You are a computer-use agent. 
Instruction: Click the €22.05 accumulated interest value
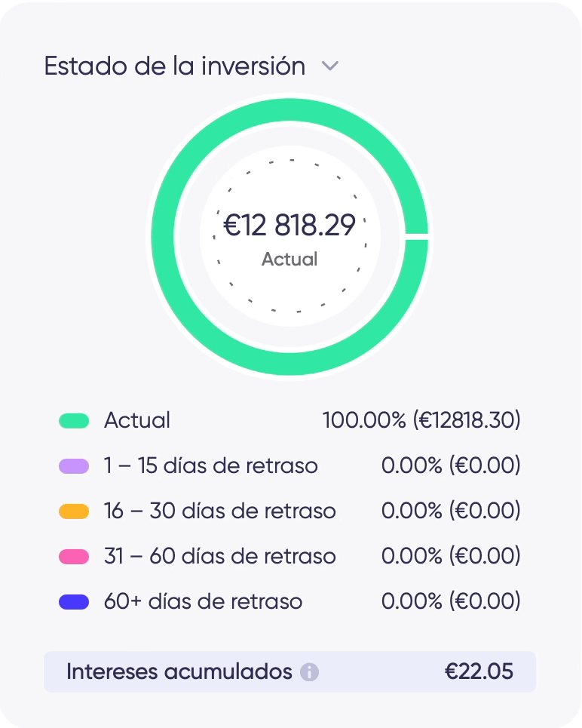point(479,671)
